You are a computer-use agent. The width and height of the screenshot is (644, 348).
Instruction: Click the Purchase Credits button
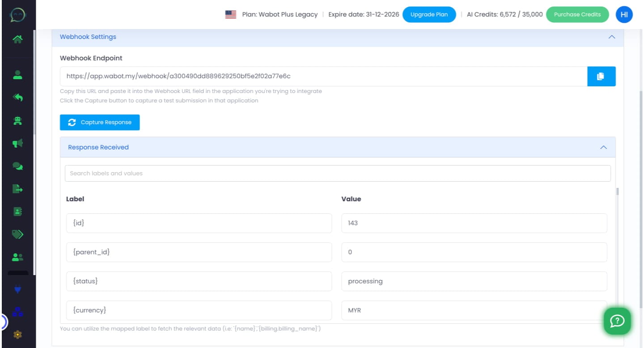(577, 14)
